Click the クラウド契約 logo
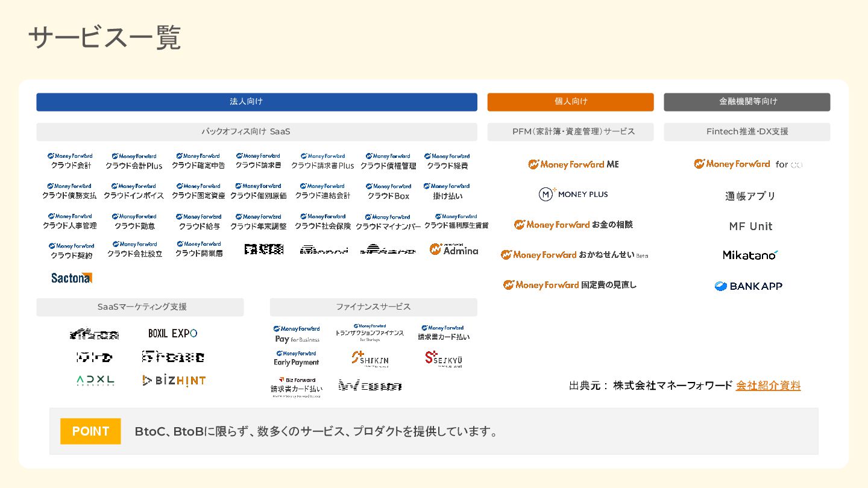Image resolution: width=868 pixels, height=488 pixels. (x=71, y=251)
